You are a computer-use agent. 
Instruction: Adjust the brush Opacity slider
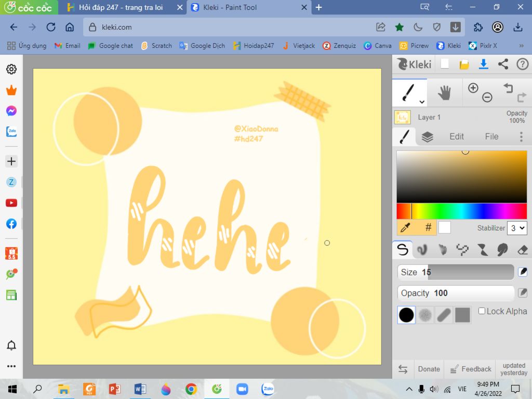456,293
